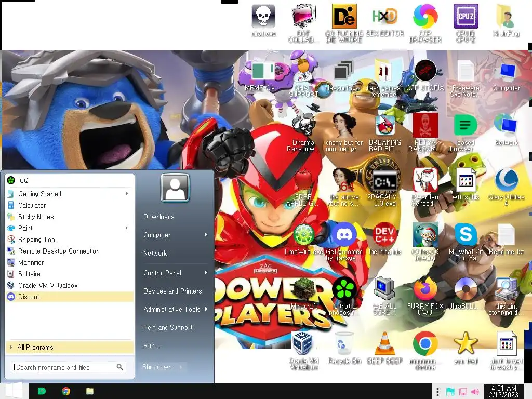Open the CCP UTOPIA desktop icon
Screen dimensions: 532x399
coord(425,71)
